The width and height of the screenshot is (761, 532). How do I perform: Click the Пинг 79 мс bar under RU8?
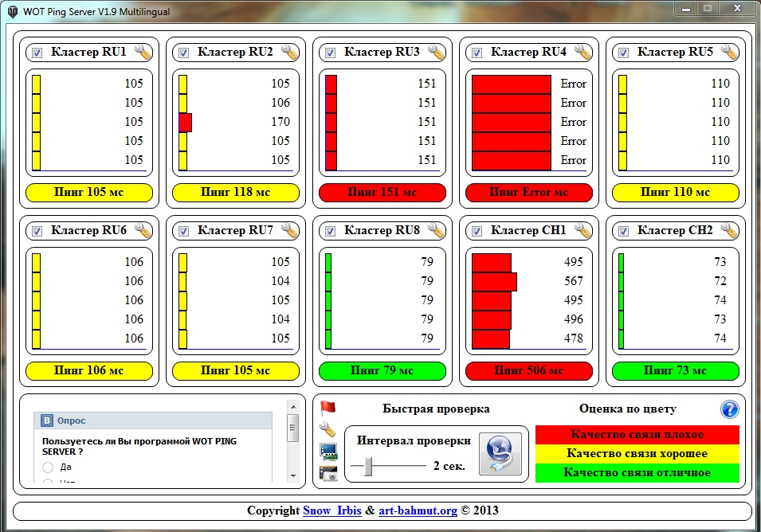(382, 371)
